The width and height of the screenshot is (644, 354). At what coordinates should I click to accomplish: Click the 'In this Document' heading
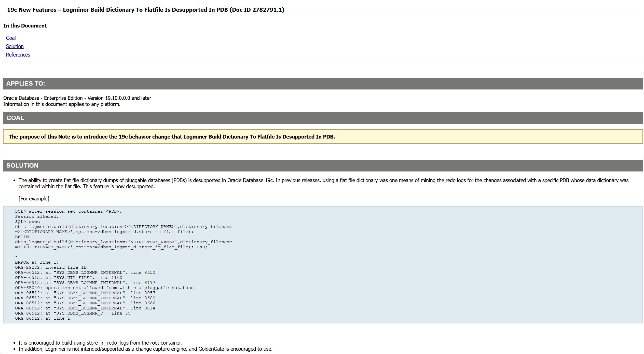25,26
